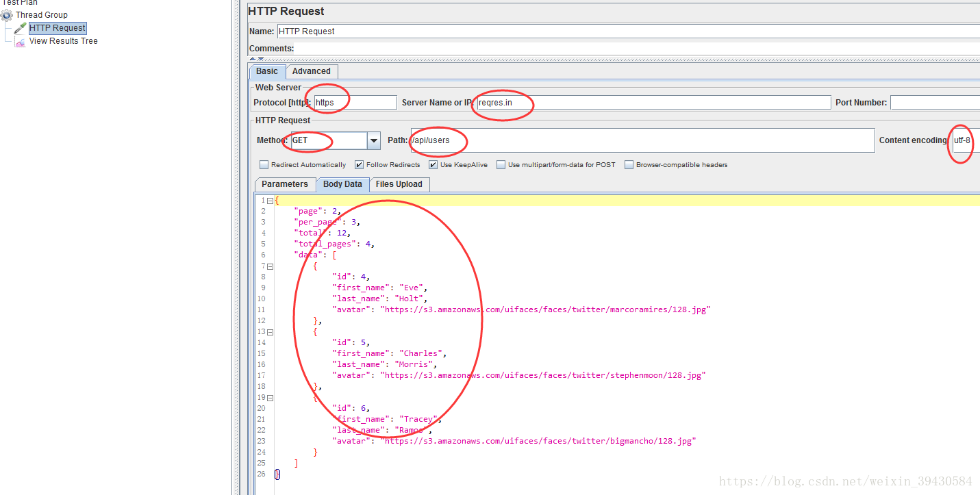Click the Protocol field with https
Screen dimensions: 980x495
point(355,103)
